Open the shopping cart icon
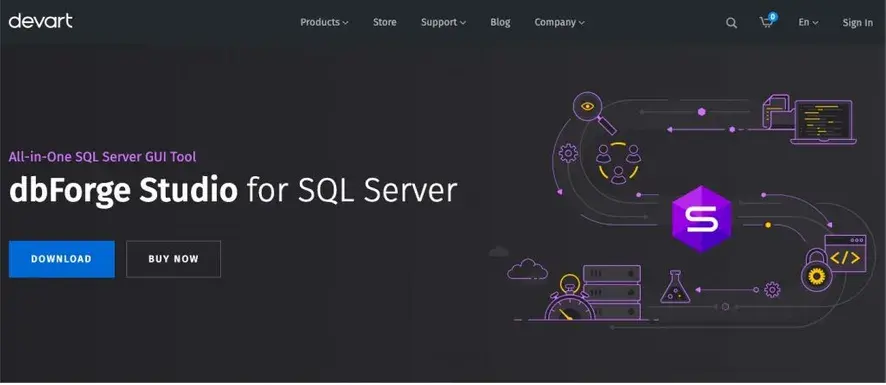886x385 pixels. click(767, 21)
